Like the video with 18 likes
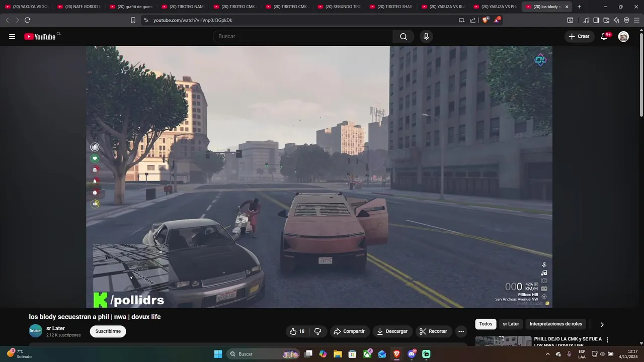The image size is (644, 362). [297, 331]
